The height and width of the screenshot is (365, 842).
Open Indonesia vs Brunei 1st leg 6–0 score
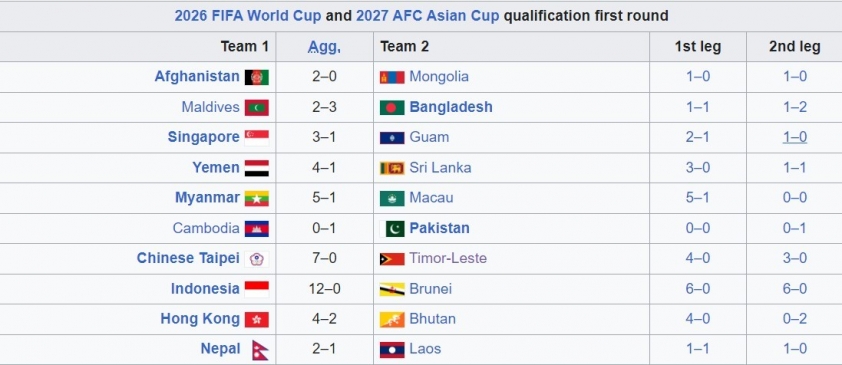698,289
